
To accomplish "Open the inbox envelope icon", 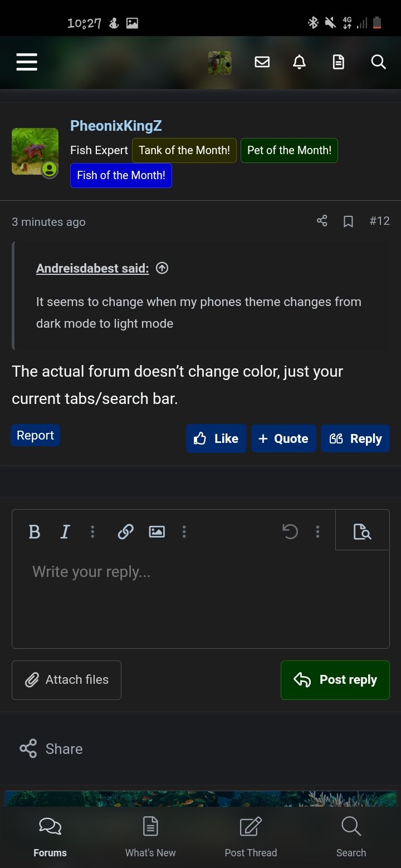I will [262, 62].
